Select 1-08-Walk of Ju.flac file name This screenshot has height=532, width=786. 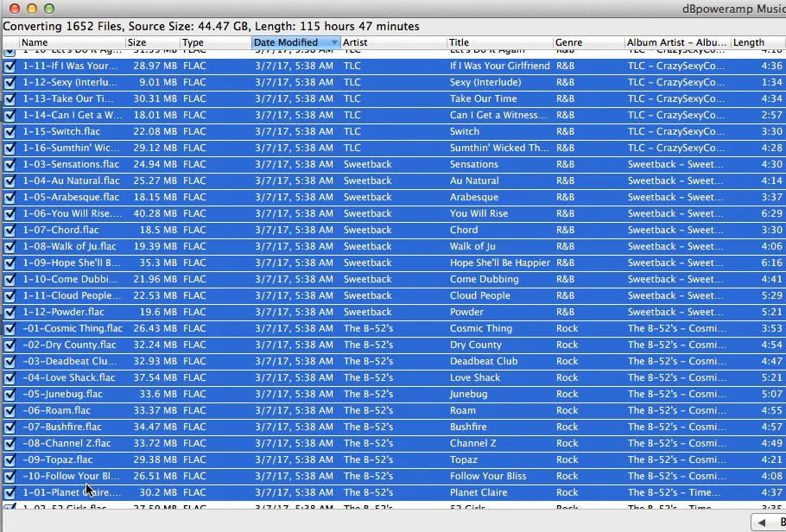69,247
